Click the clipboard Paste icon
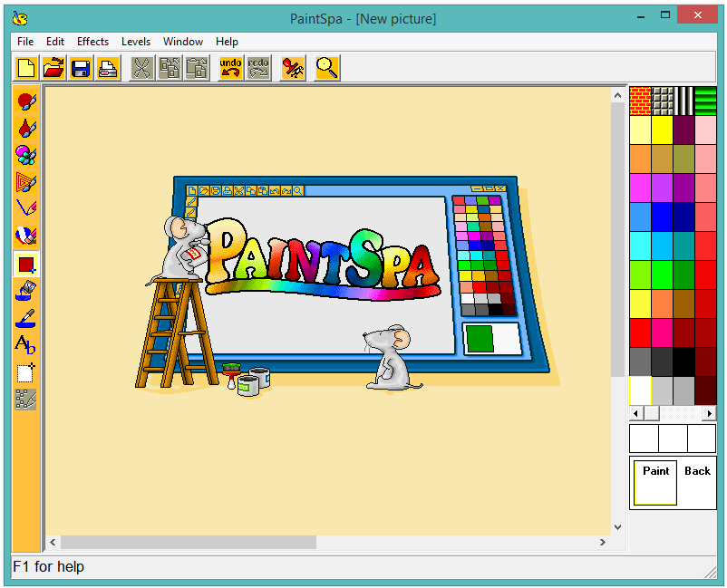 [x=197, y=68]
